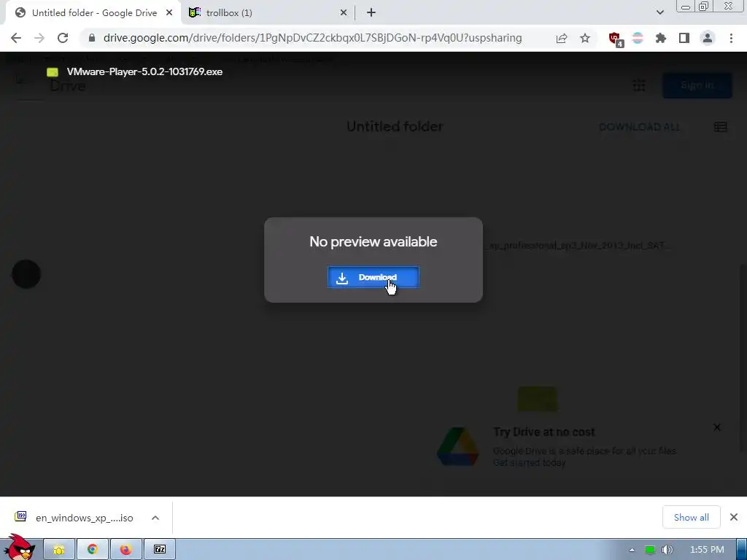Click the volume speaker tray icon
747x560 pixels.
click(667, 550)
